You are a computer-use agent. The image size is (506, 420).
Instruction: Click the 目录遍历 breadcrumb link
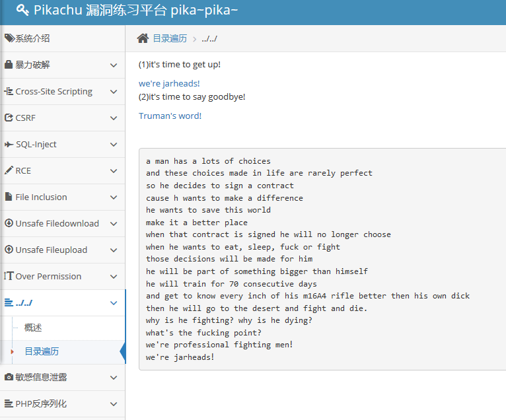pos(170,38)
